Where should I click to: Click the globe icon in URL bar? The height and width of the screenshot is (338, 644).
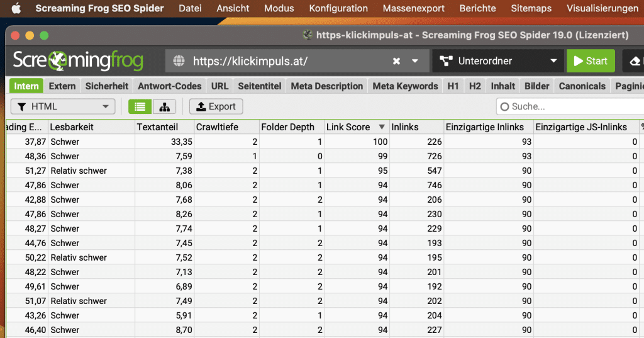click(x=179, y=61)
